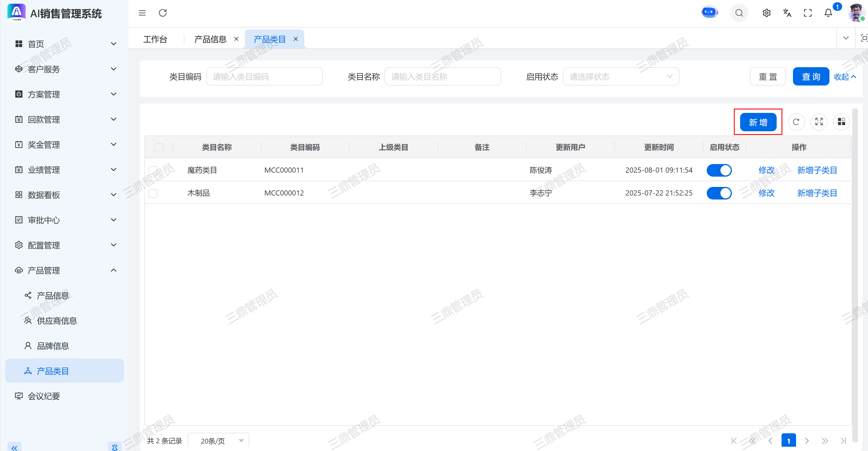
Task: Open the AI robot assistant icon
Action: 709,13
